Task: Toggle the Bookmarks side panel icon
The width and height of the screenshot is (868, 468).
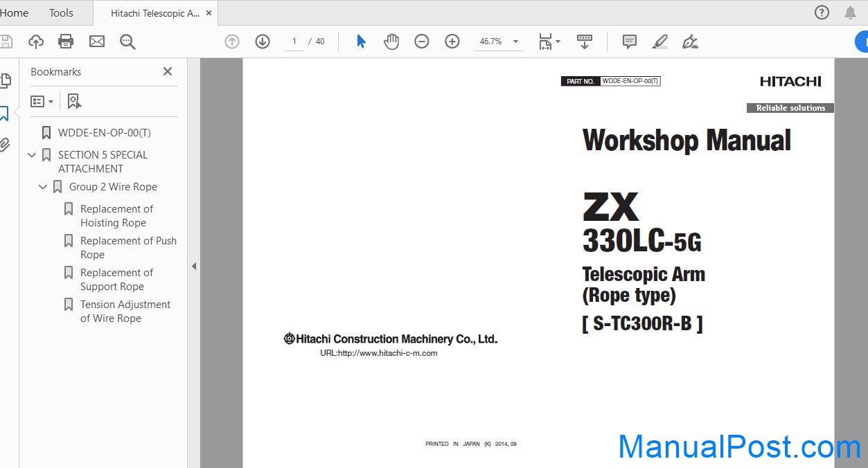Action: 4,114
